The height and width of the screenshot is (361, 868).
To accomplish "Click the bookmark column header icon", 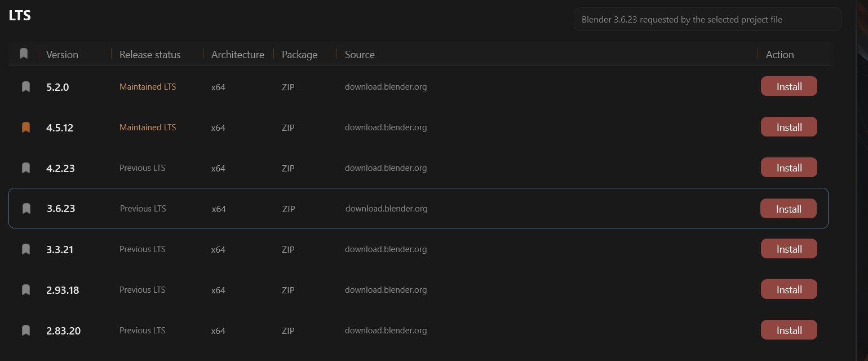I will [23, 54].
